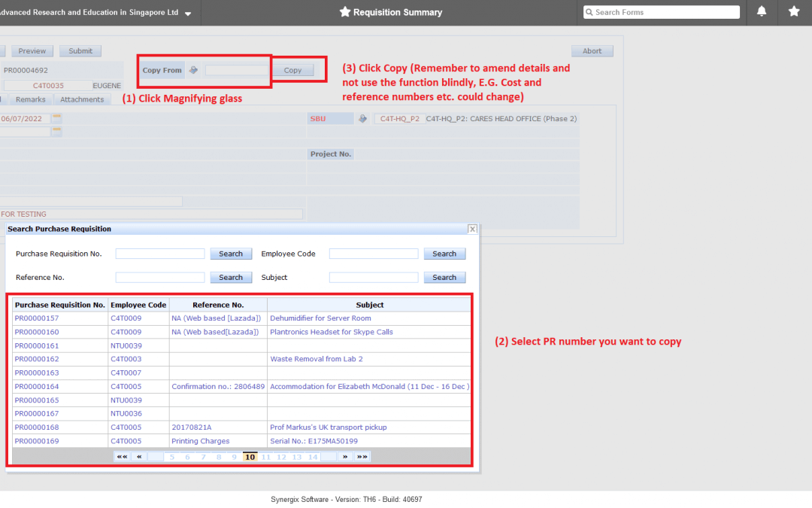Viewport: 812px width, 508px height.
Task: Focus the Reference No. search field
Action: (160, 277)
